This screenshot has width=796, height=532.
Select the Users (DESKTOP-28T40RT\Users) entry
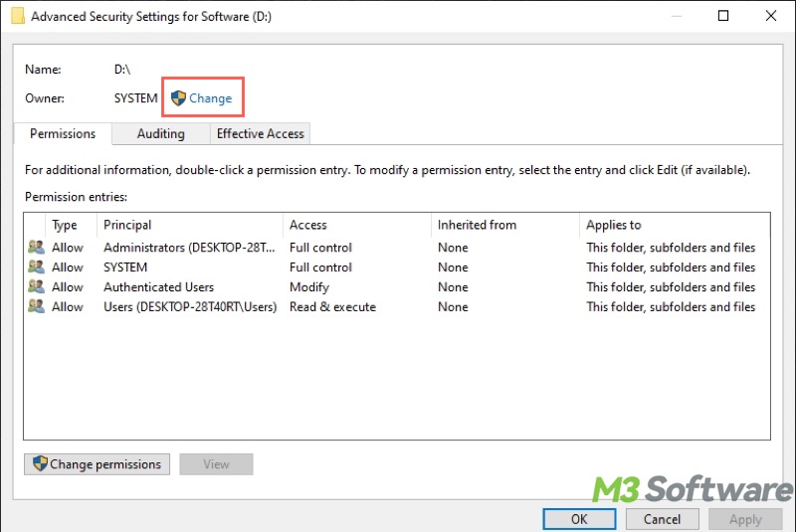coord(190,307)
